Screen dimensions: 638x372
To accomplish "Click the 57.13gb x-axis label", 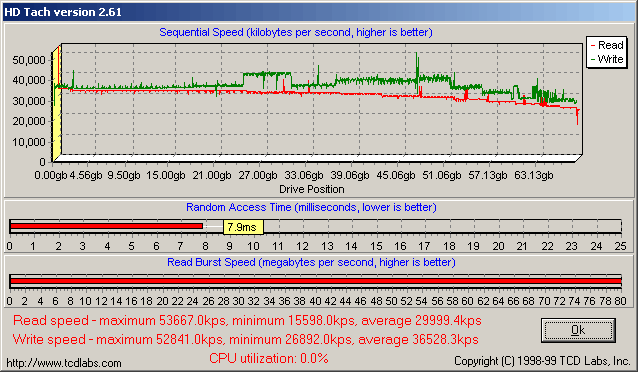I will click(487, 175).
